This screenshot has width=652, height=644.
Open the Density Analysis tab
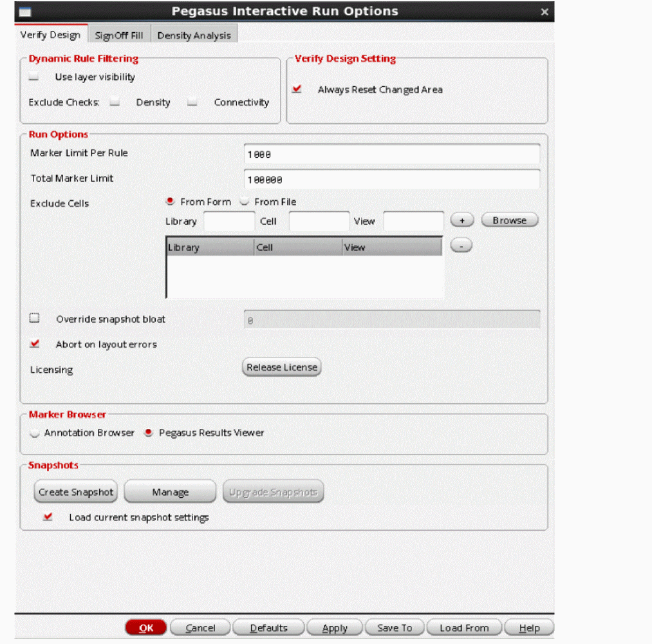(x=194, y=35)
